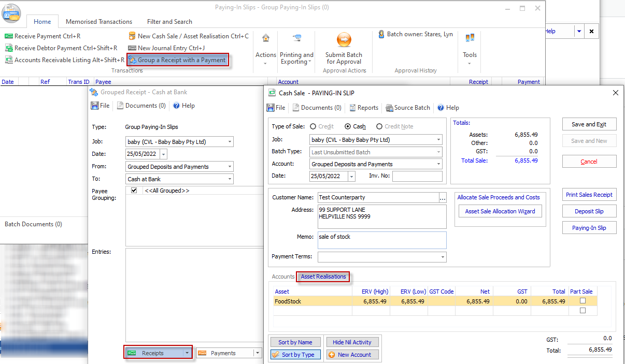Viewport: 625px width, 364px height.
Task: Expand the Cash at Bank To dropdown
Action: [x=229, y=179]
